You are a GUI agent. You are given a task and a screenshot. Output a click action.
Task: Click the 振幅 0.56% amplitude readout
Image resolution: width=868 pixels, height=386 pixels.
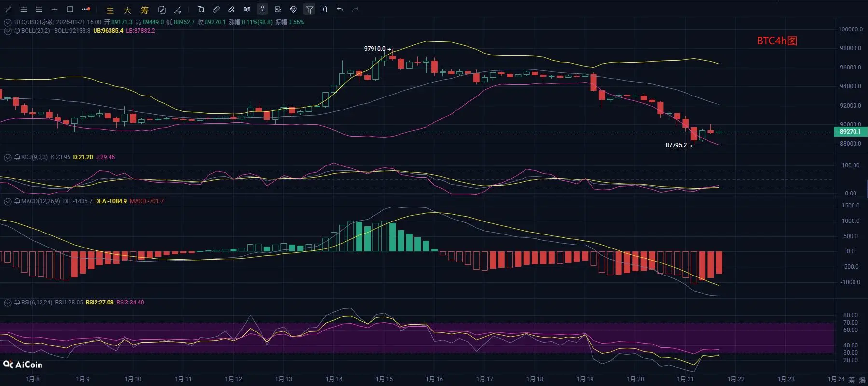[289, 22]
